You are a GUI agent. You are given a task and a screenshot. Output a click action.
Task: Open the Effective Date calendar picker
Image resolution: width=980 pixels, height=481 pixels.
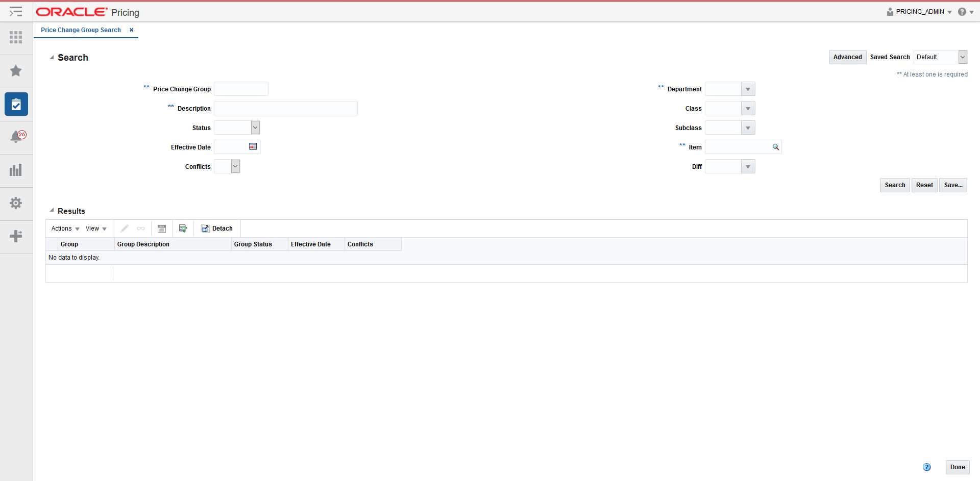pos(253,146)
